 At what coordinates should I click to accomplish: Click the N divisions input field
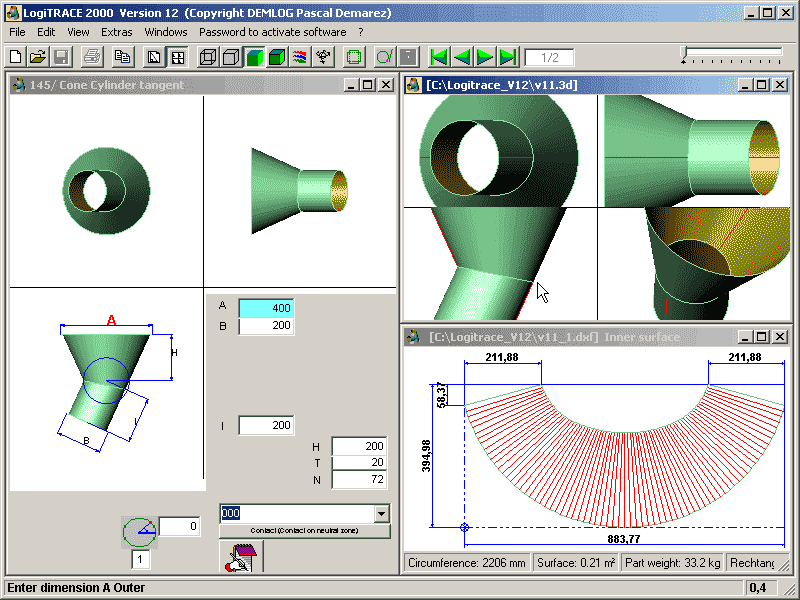tap(359, 479)
